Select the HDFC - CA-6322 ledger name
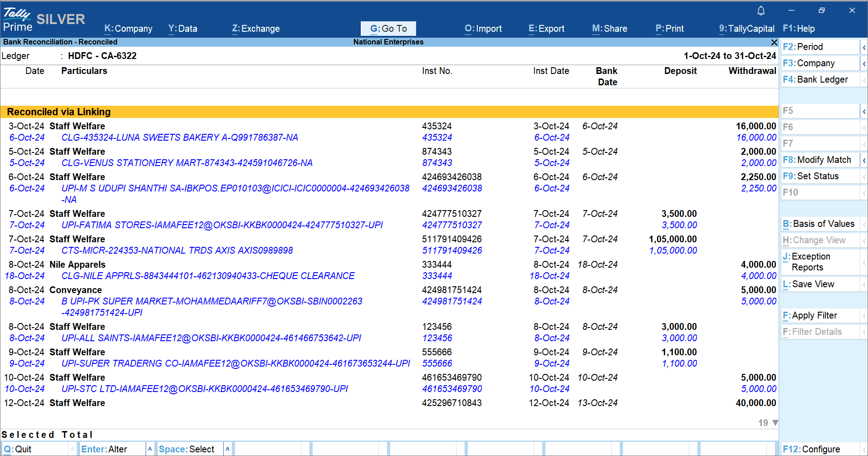The image size is (868, 456). coord(102,56)
